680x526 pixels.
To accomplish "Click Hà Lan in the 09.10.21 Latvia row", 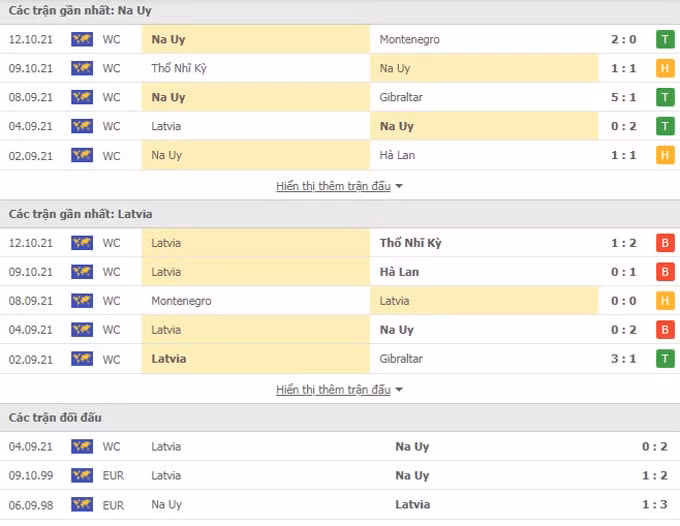I will 399,272.
